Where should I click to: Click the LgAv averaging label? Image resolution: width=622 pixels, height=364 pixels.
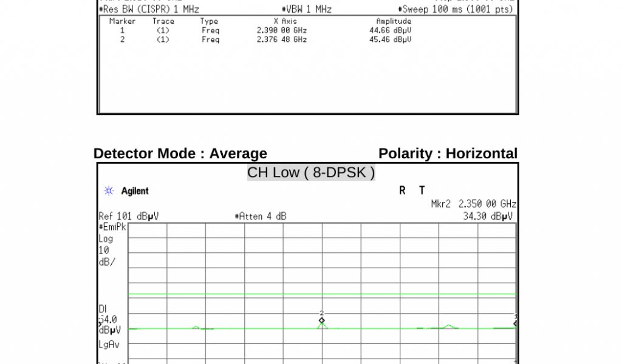coord(110,345)
